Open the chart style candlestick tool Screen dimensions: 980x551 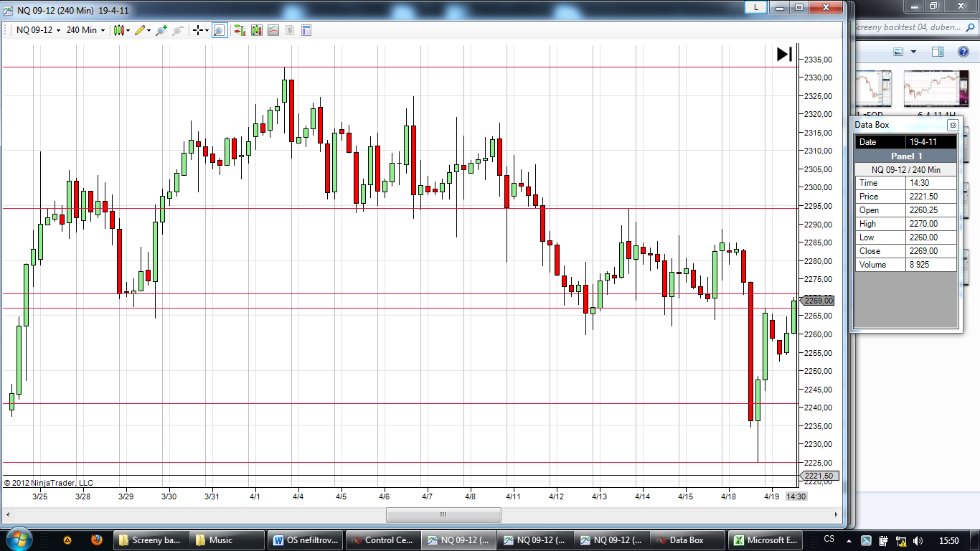point(119,30)
